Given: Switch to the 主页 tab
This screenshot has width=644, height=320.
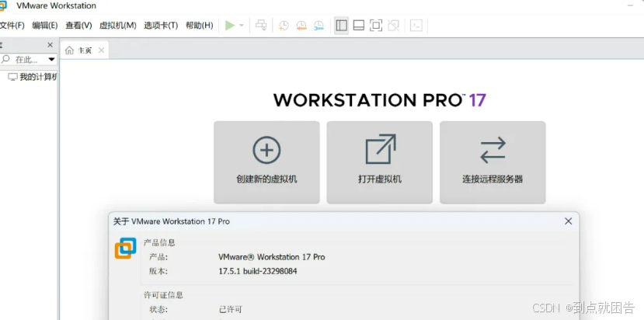Looking at the screenshot, I should [85, 50].
